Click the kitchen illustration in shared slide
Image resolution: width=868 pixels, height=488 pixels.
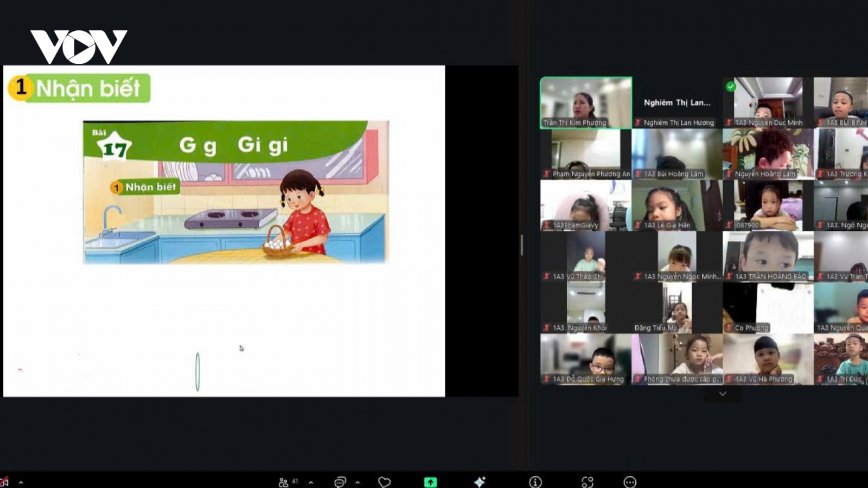click(x=236, y=192)
